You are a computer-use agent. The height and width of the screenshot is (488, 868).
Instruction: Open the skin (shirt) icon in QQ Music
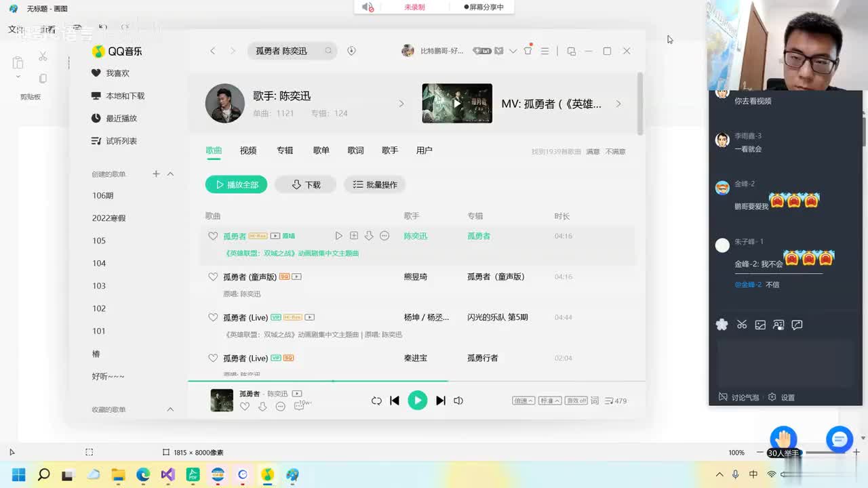528,51
